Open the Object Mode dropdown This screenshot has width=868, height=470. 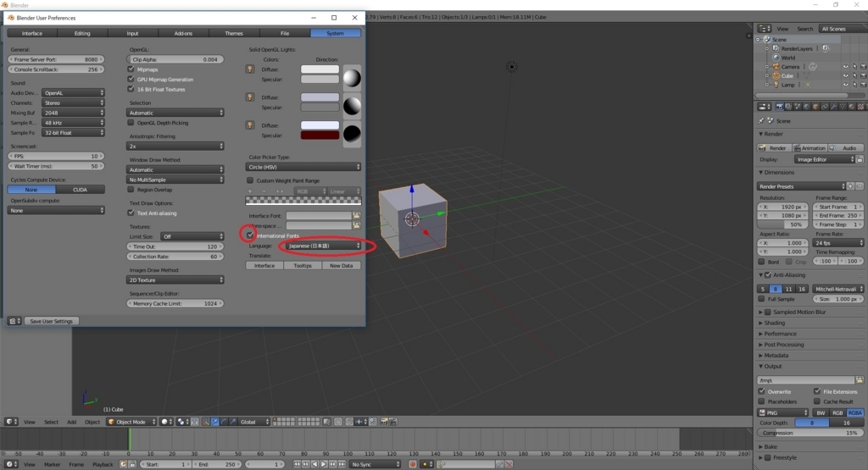click(x=131, y=422)
